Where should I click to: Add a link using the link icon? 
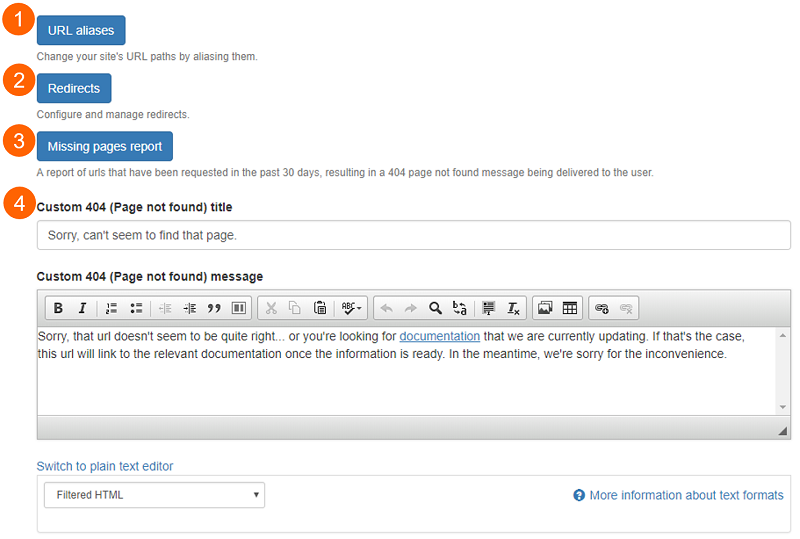(x=601, y=308)
